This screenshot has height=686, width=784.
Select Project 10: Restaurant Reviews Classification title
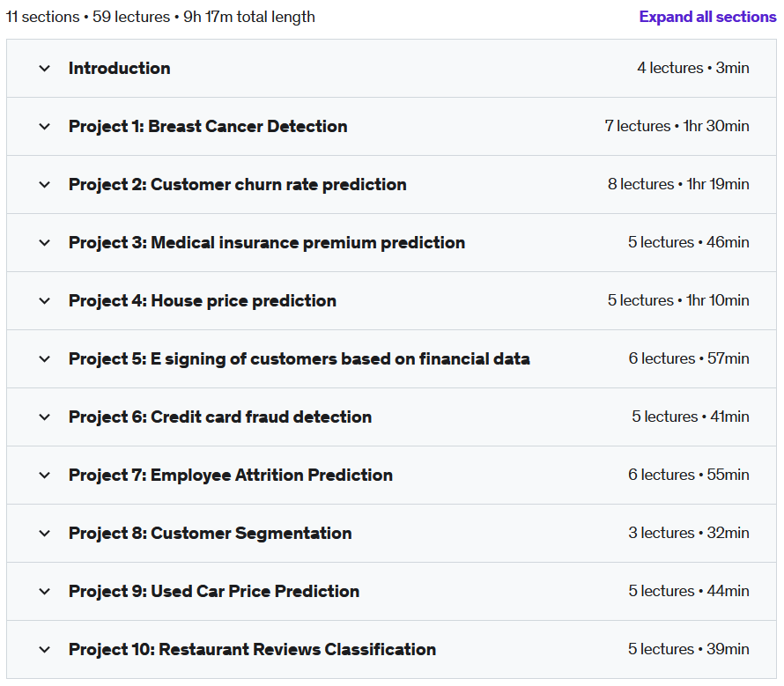(x=252, y=650)
